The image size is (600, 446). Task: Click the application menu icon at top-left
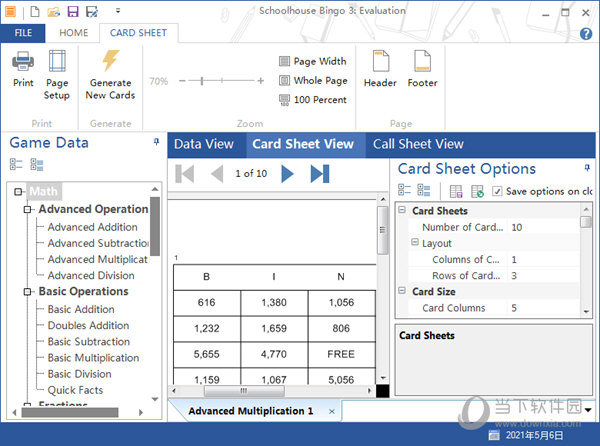click(10, 11)
